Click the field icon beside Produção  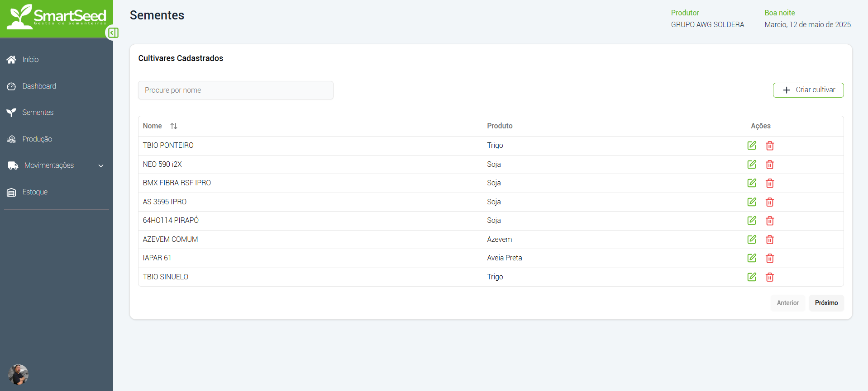11,139
